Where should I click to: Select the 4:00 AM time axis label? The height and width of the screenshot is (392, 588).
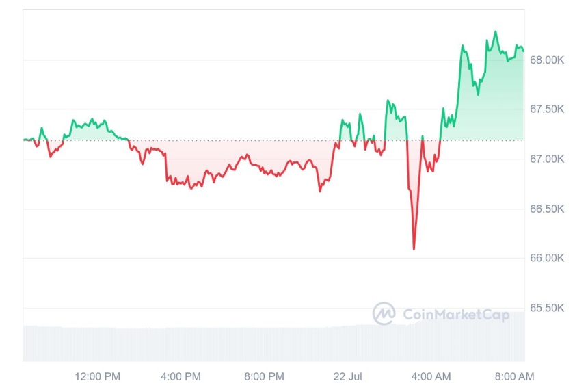(x=431, y=376)
